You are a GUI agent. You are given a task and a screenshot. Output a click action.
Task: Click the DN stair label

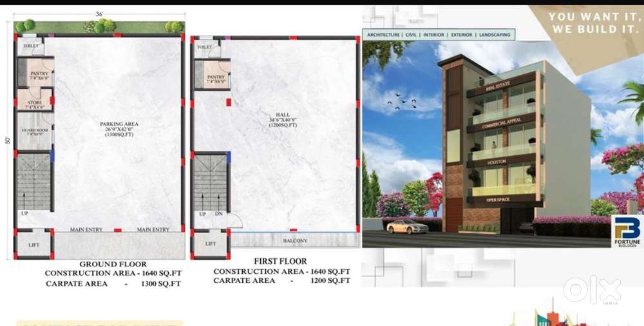point(218,214)
